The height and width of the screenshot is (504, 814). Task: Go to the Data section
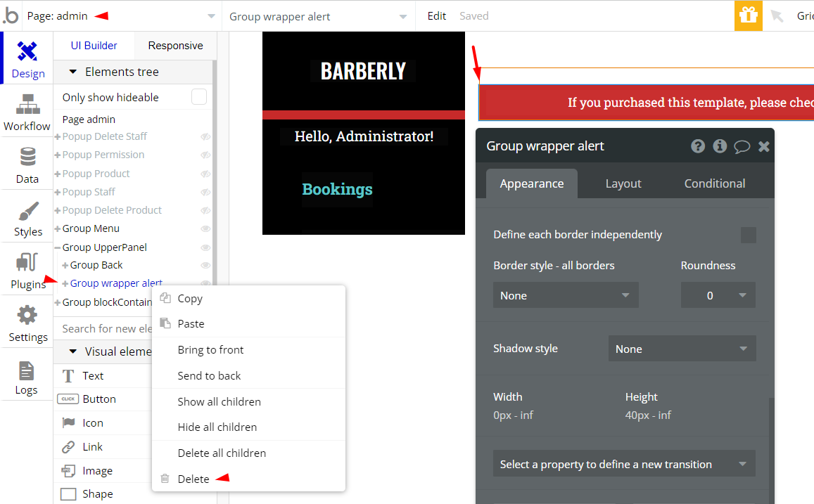point(27,165)
